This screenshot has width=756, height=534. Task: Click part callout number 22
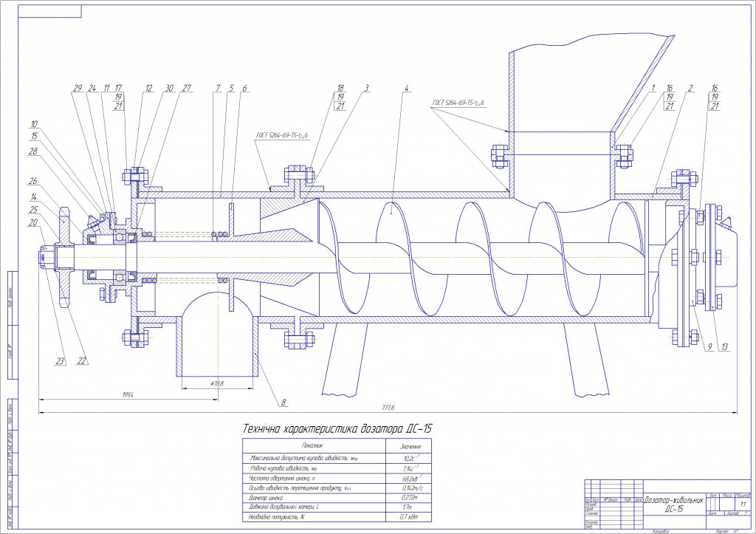(x=83, y=361)
